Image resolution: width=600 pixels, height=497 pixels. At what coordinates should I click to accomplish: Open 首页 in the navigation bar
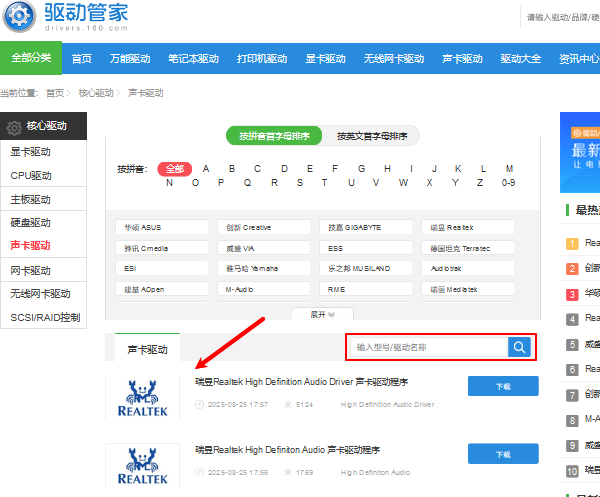click(x=82, y=59)
